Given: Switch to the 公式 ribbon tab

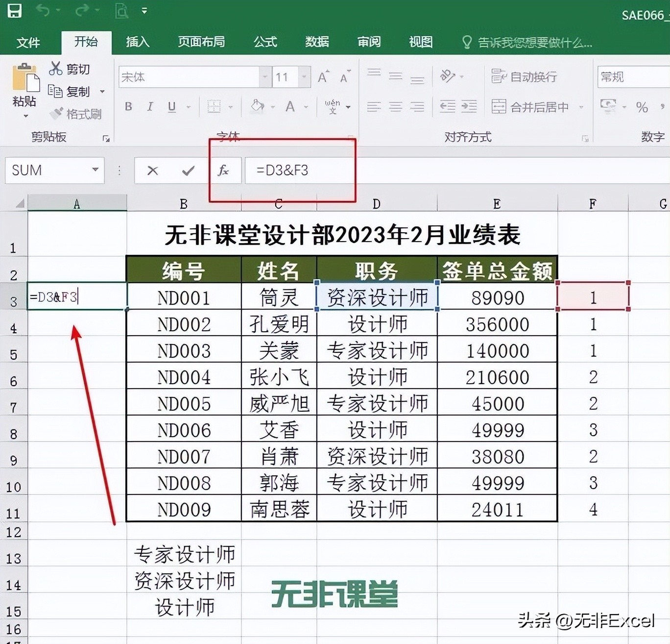Looking at the screenshot, I should coord(265,43).
